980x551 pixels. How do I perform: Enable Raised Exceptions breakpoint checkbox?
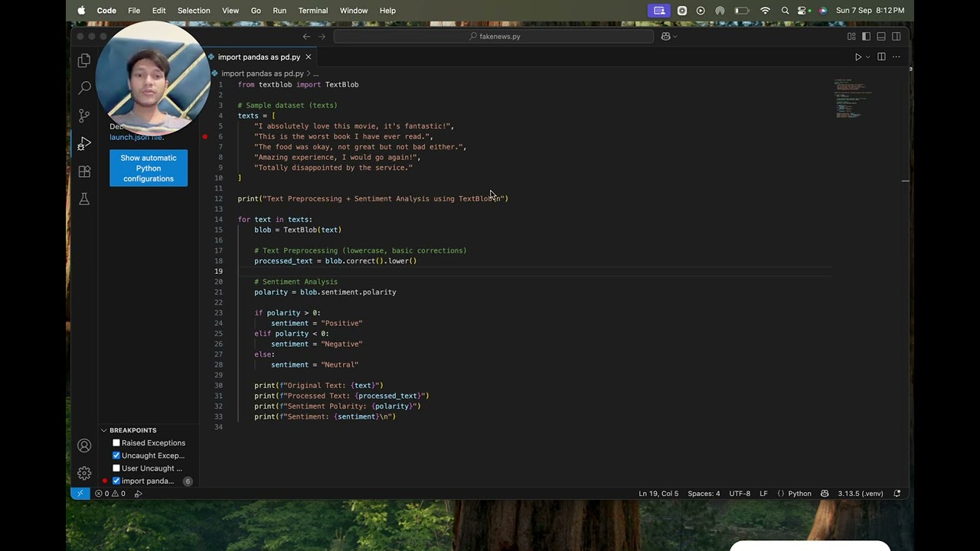click(x=116, y=443)
